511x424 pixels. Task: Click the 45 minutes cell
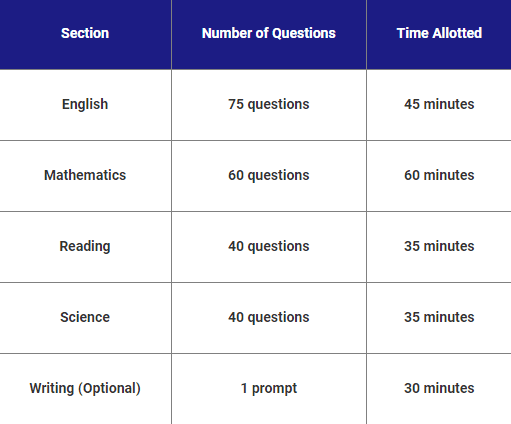(x=439, y=104)
